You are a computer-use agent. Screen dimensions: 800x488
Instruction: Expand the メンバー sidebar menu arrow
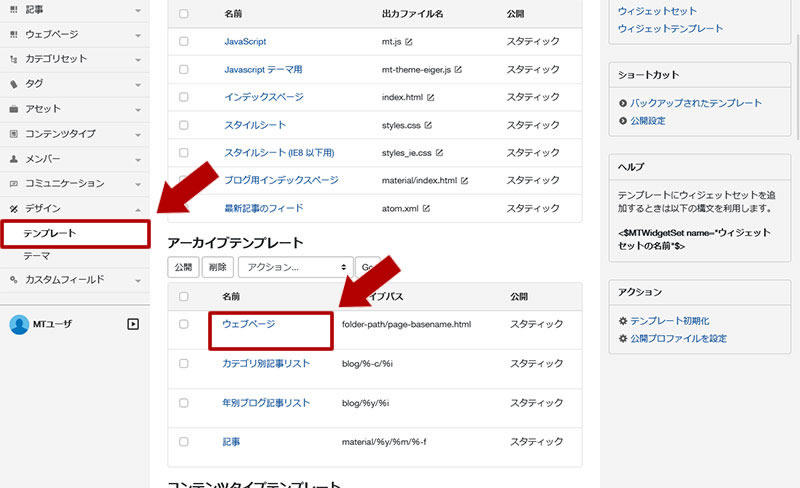138,160
